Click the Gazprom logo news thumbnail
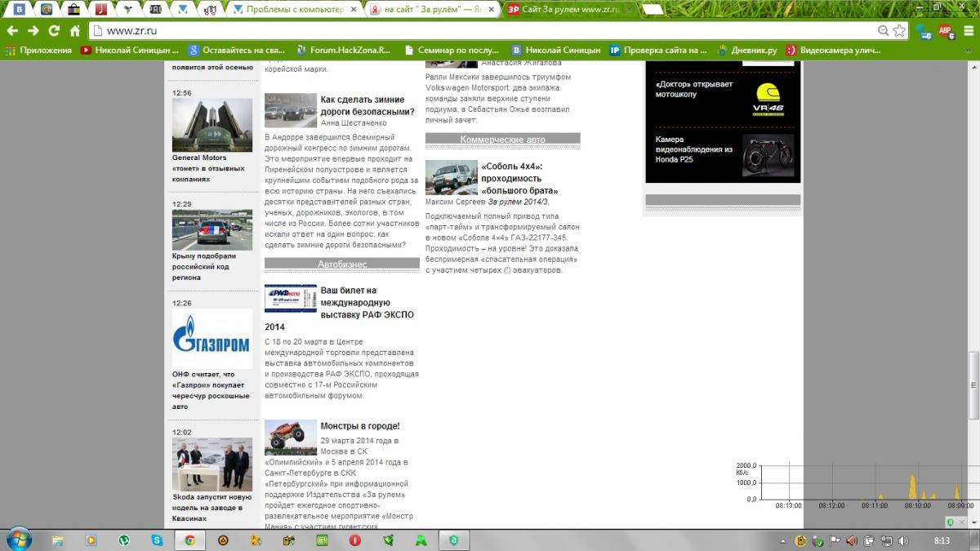Screen dimensions: 980x551 coord(212,340)
